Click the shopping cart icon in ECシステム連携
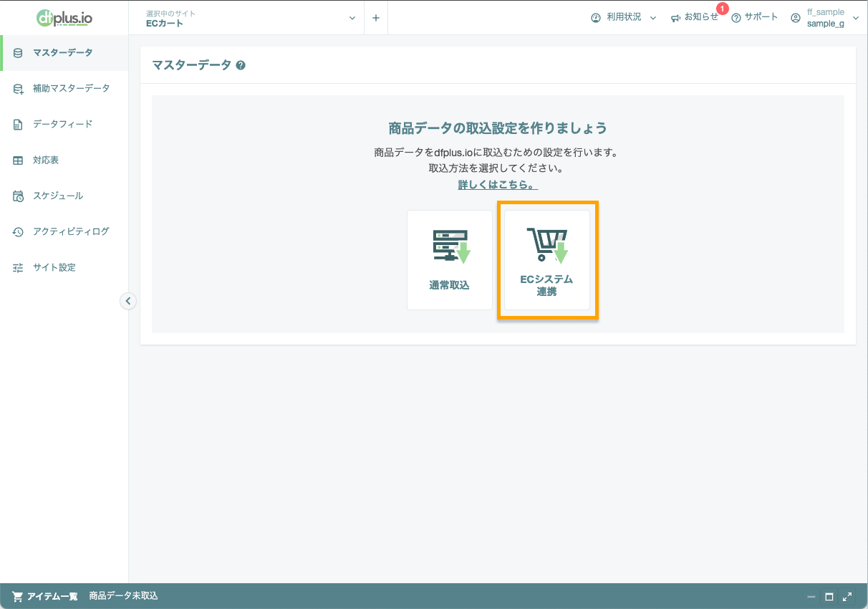The image size is (868, 609). tap(547, 246)
